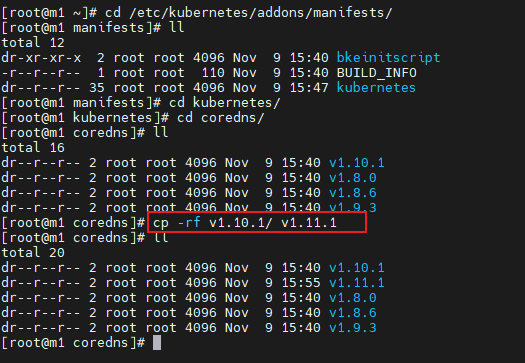Click the 'cd kubernetes/' command text
This screenshot has height=363, width=525.
tap(224, 103)
